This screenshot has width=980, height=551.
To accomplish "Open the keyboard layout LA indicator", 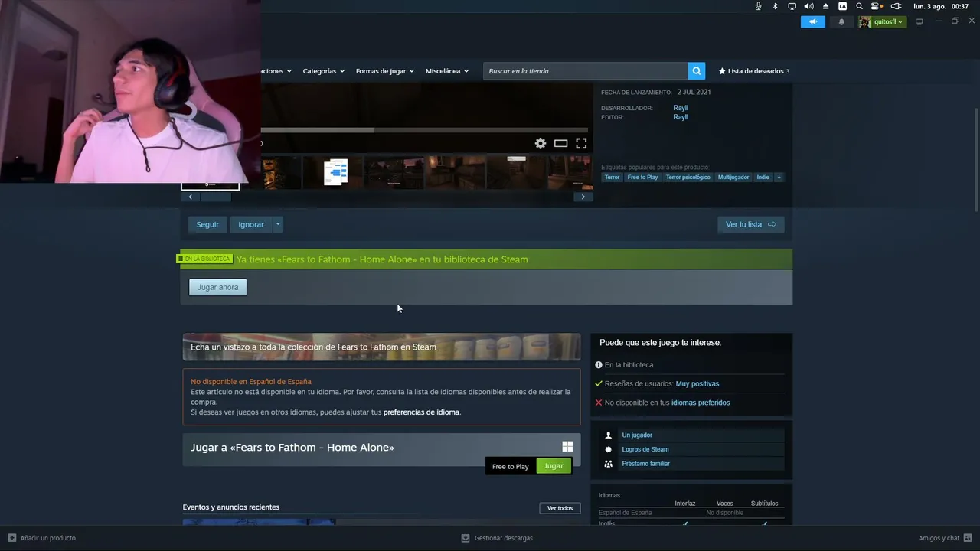I will 842,6.
